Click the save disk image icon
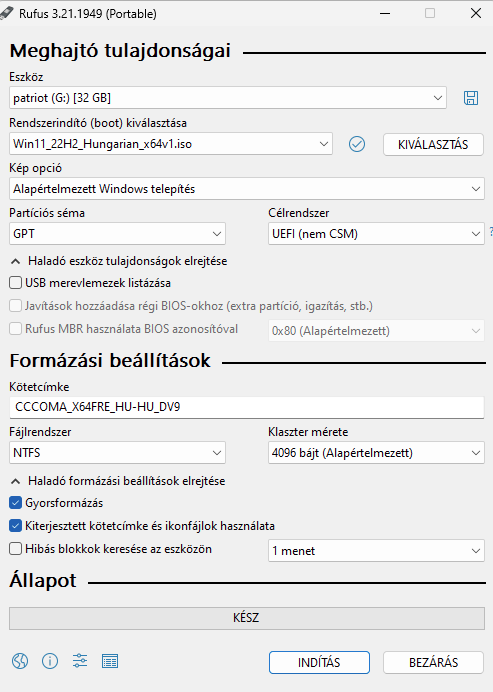Screen dimensions: 493x692 470,98
